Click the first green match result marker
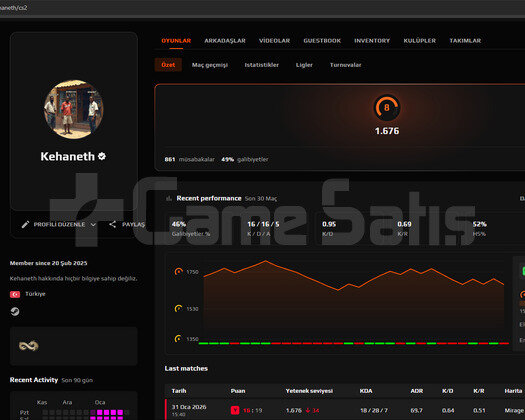Image resolution: width=525 pixels, height=420 pixels. pos(204,343)
